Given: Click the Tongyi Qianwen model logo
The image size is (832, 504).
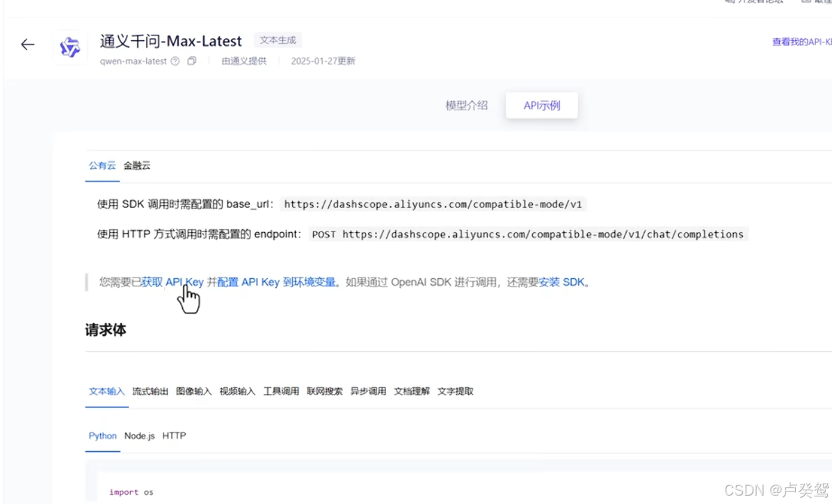Looking at the screenshot, I should pyautogui.click(x=70, y=47).
